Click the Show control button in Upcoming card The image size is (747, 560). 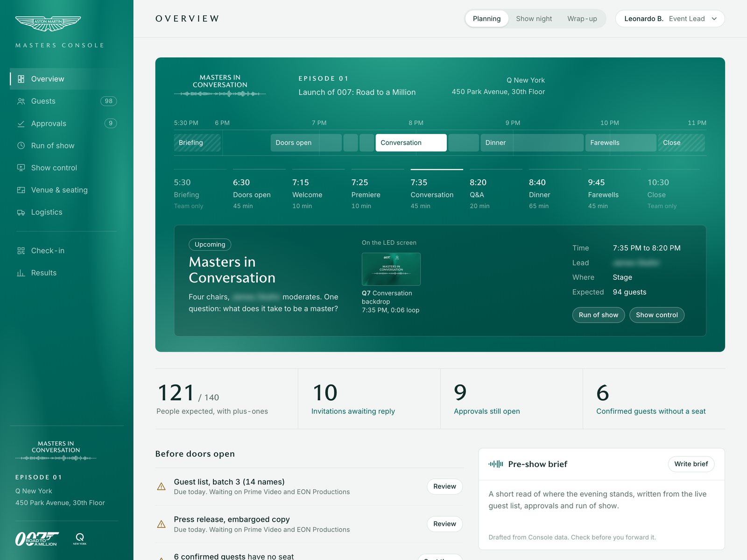tap(657, 315)
